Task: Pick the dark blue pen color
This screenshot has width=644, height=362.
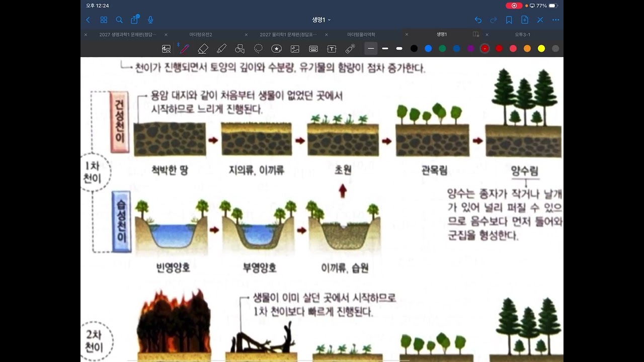Action: tap(456, 49)
